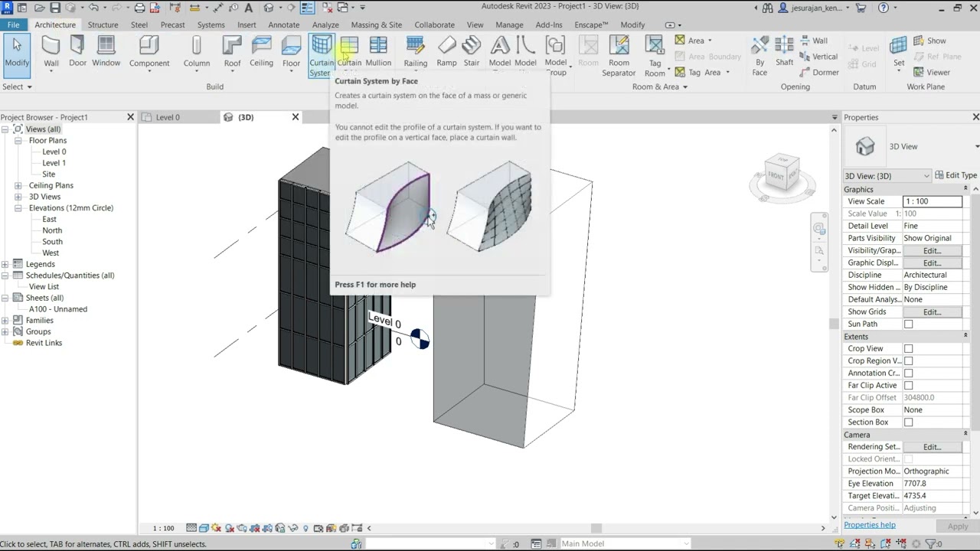Select the Model Group tool
The height and width of the screenshot is (551, 980).
tap(556, 55)
